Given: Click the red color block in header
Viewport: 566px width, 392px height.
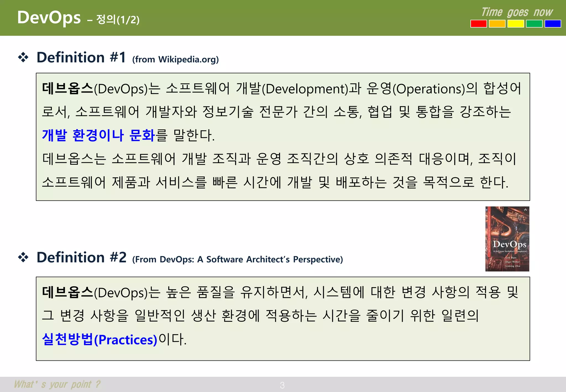Looking at the screenshot, I should (478, 24).
